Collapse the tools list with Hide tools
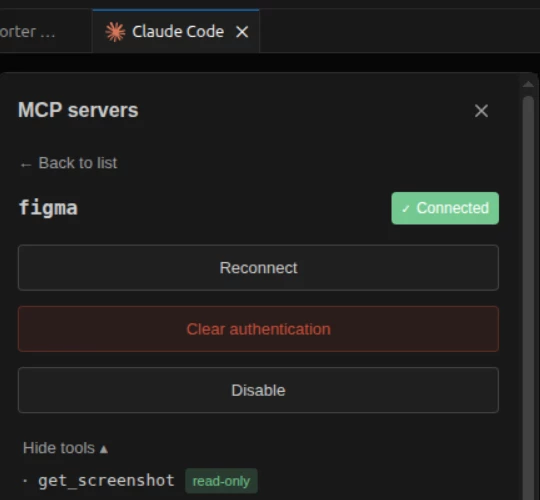The width and height of the screenshot is (540, 500). point(65,448)
